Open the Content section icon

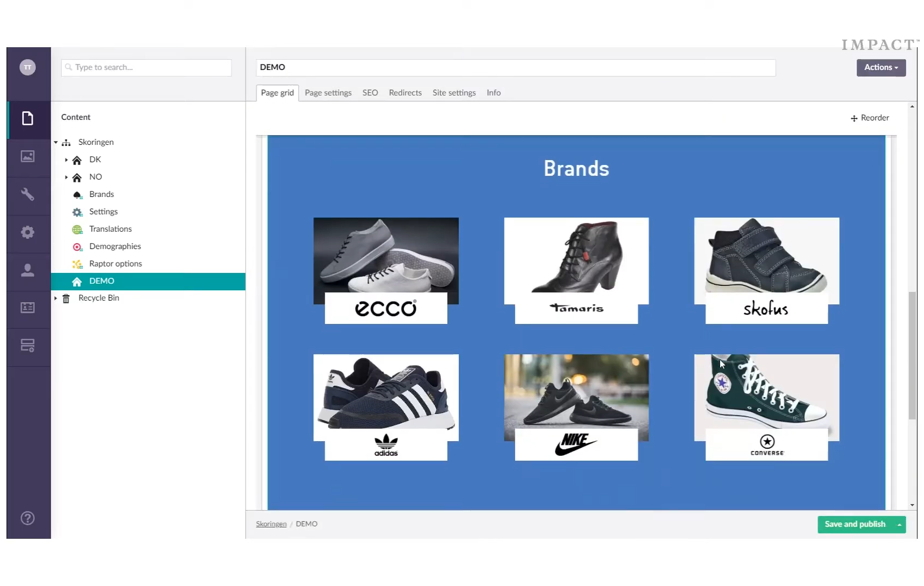point(28,118)
